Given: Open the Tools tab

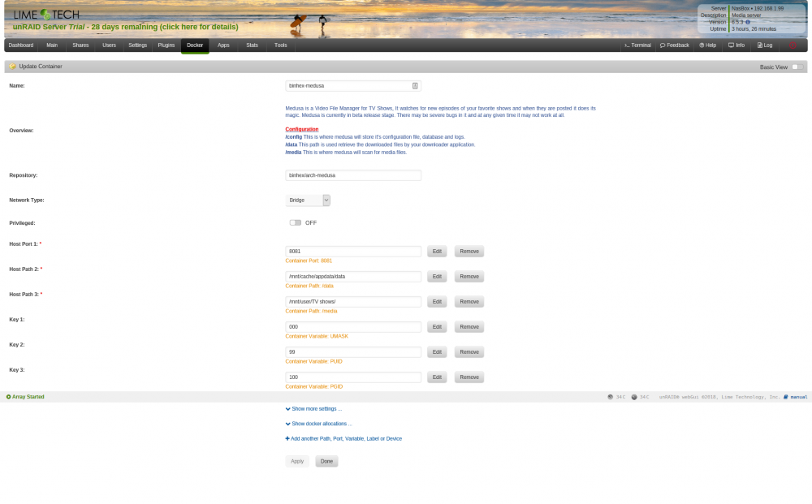Looking at the screenshot, I should pyautogui.click(x=281, y=45).
